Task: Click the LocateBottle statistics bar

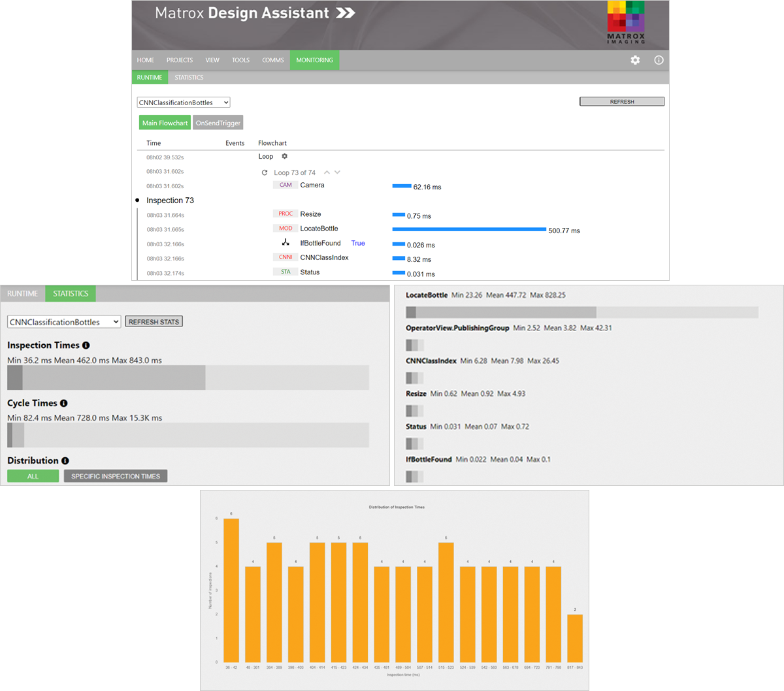Action: (582, 312)
